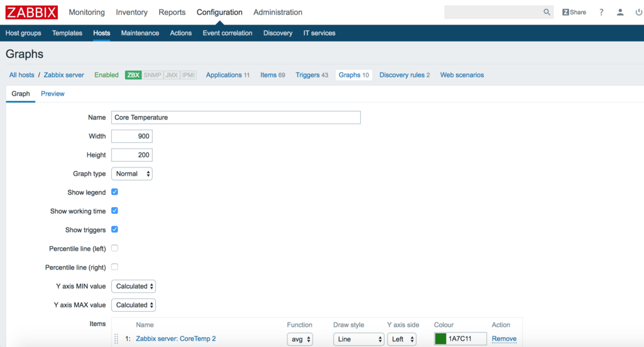Open the Administration menu

point(277,13)
